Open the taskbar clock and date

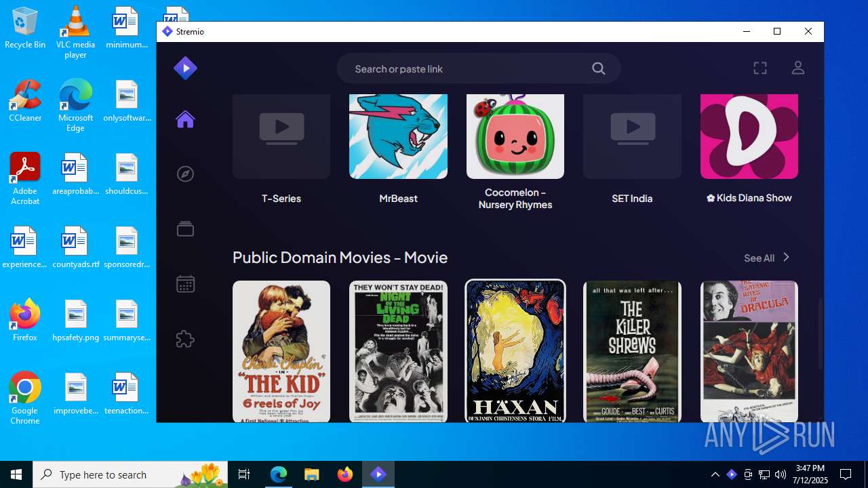810,474
